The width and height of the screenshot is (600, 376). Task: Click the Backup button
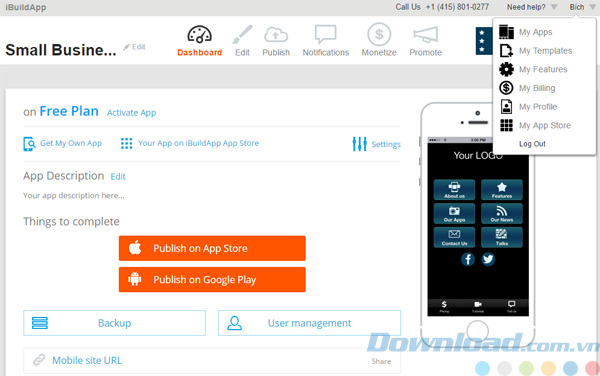click(x=114, y=323)
